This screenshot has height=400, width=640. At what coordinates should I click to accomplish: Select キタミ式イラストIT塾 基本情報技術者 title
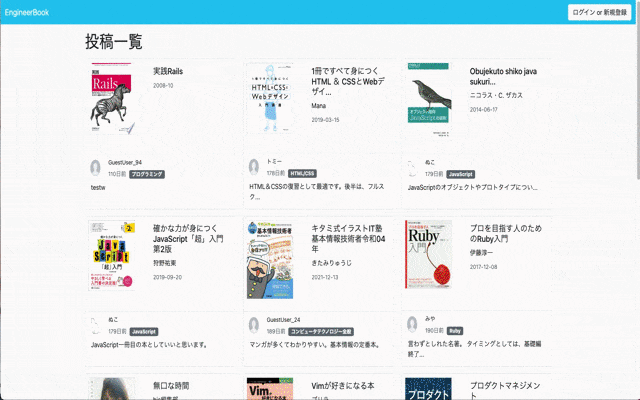(x=348, y=238)
